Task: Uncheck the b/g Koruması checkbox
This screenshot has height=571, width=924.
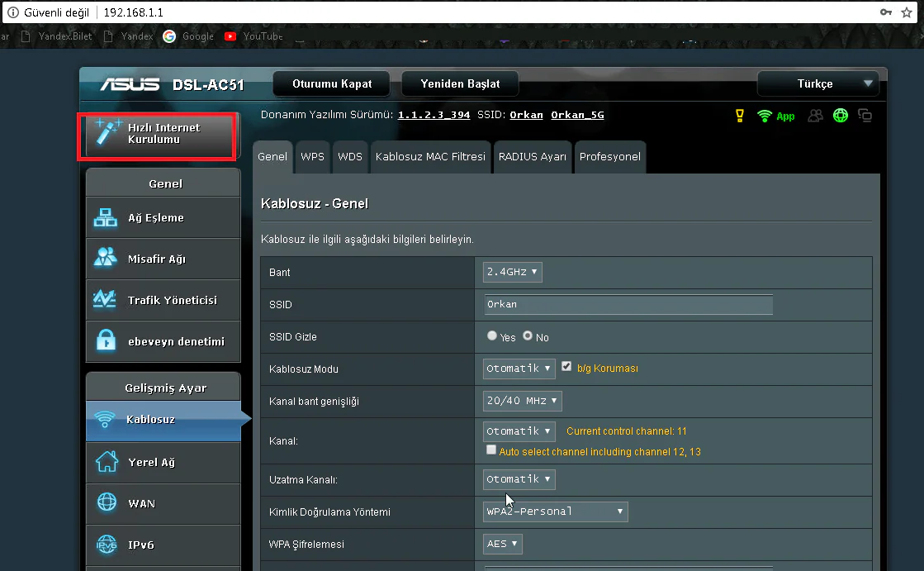Action: (566, 367)
